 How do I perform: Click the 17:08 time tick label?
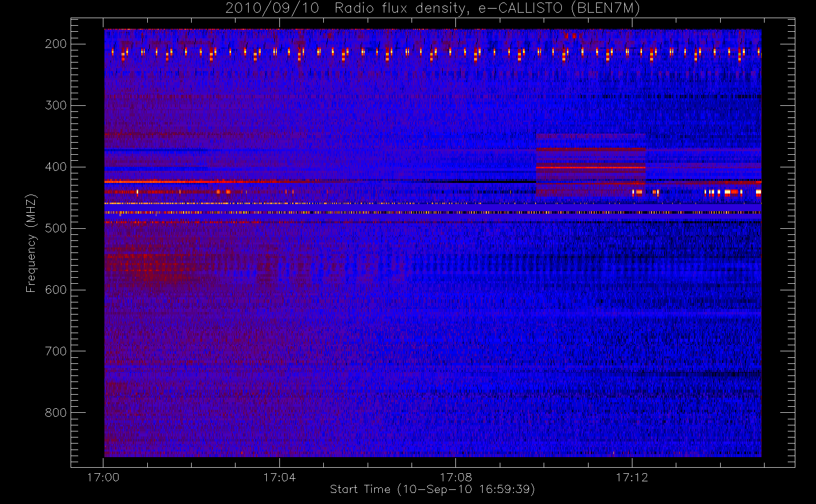(x=456, y=477)
